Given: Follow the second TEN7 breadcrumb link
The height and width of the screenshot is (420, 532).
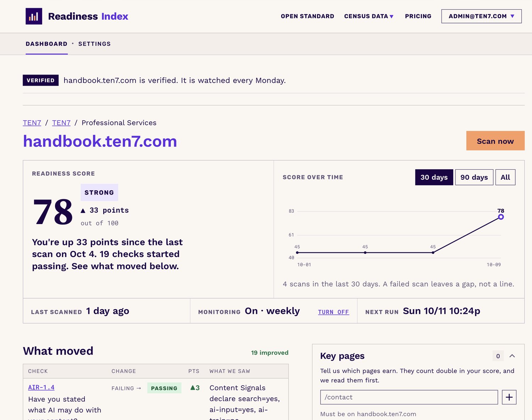Looking at the screenshot, I should click(x=61, y=123).
